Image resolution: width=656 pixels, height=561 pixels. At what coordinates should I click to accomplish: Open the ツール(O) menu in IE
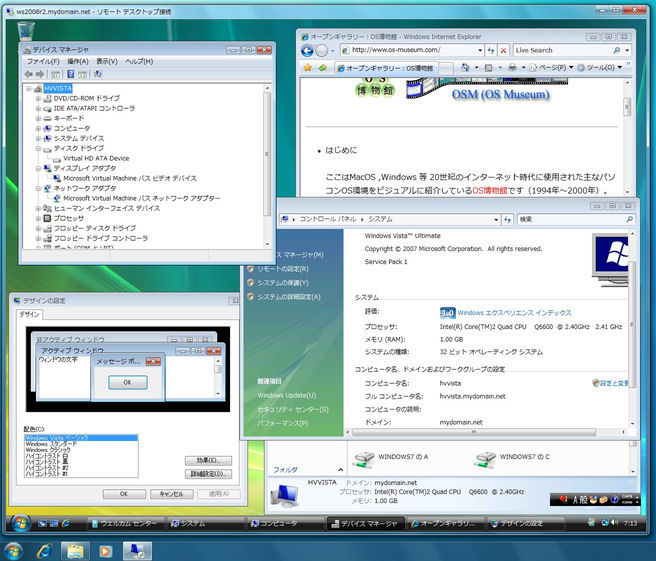point(600,67)
